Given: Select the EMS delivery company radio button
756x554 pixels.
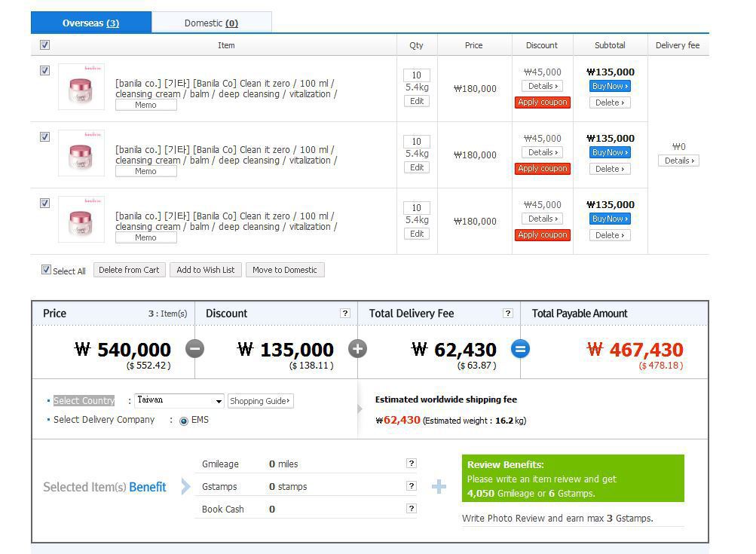Looking at the screenshot, I should click(184, 421).
